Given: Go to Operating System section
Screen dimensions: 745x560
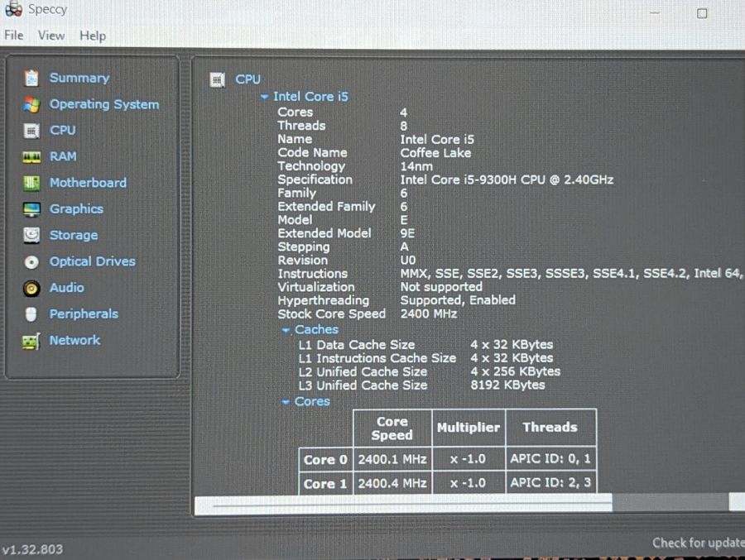Looking at the screenshot, I should coord(104,104).
